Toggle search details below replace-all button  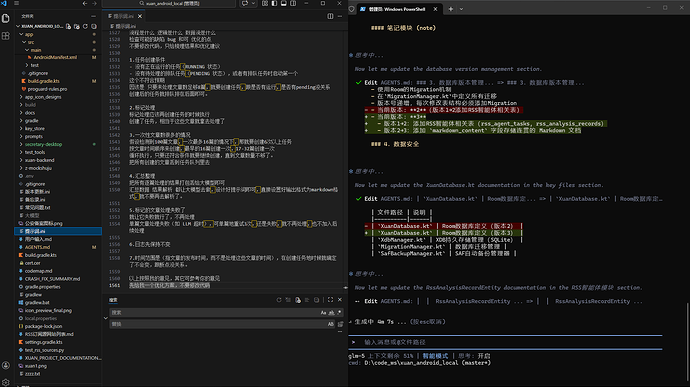pyautogui.click(x=340, y=332)
